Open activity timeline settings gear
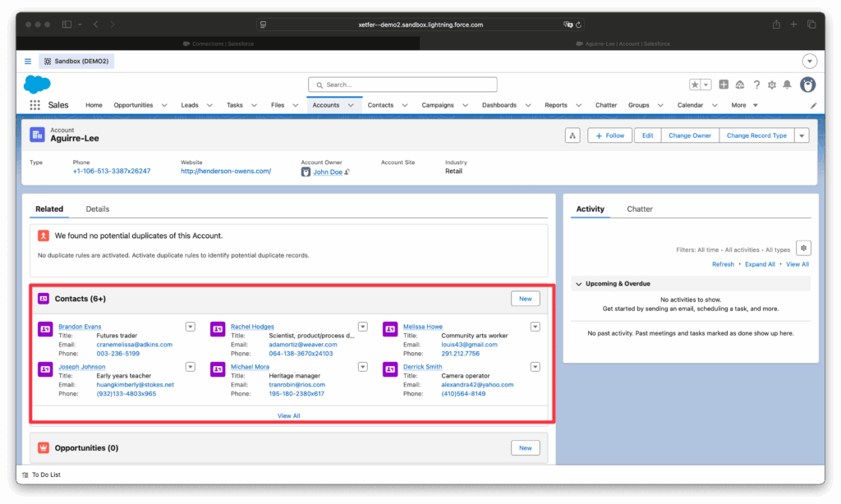 point(803,248)
